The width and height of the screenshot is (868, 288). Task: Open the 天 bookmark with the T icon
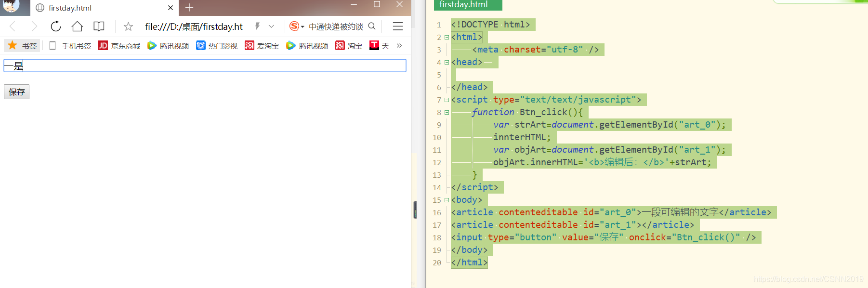(379, 46)
